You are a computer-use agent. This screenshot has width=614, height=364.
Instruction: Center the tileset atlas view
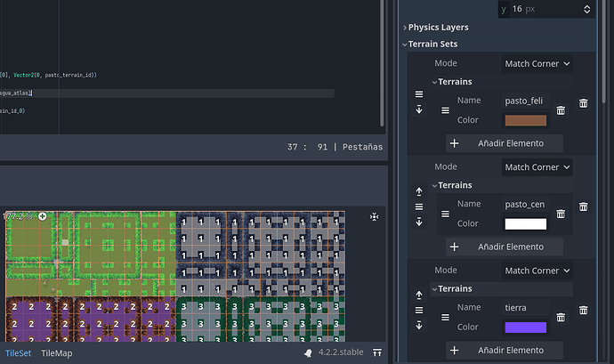[375, 217]
